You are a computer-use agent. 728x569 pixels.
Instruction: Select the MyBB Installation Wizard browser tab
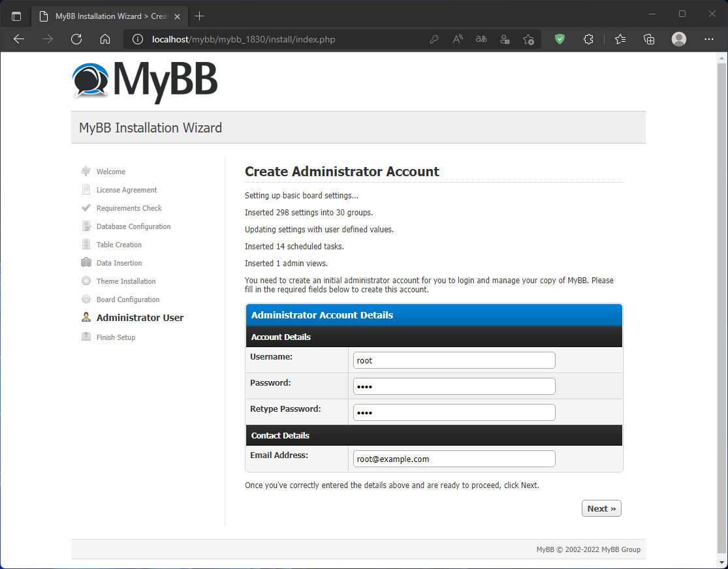[110, 16]
